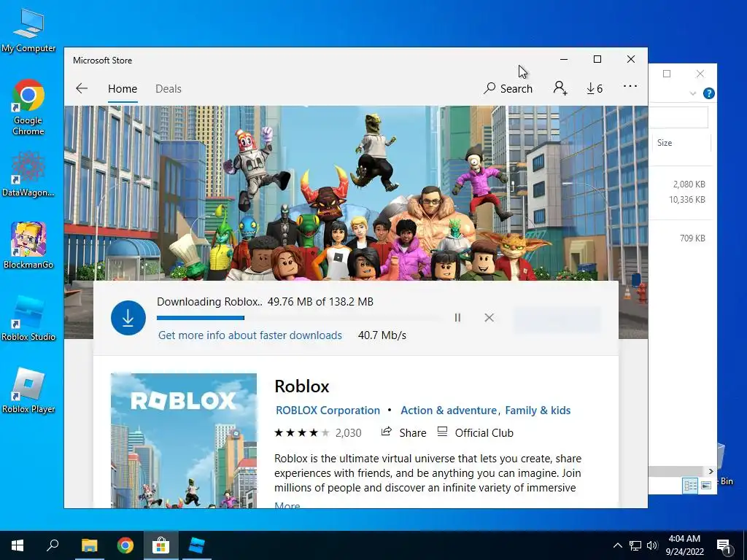
Task: Switch Explorer to large icons view
Action: click(x=706, y=486)
